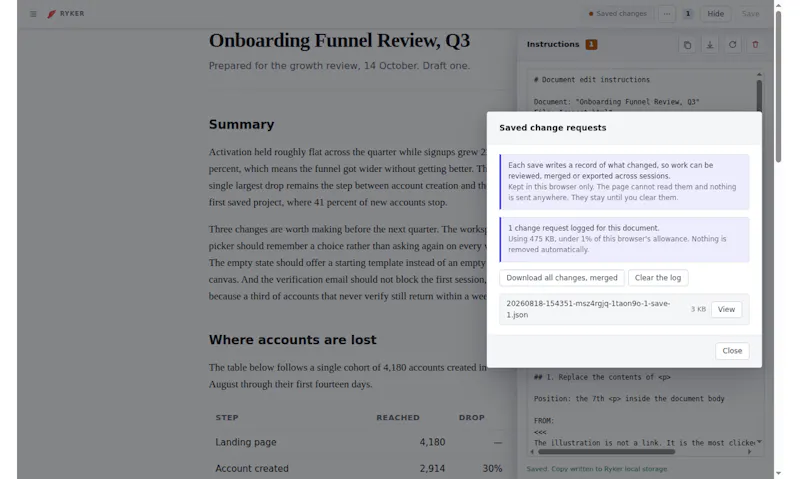Viewport: 800px width, 479px height.
Task: Click the '1 change request logged' notice
Action: pyautogui.click(x=624, y=239)
